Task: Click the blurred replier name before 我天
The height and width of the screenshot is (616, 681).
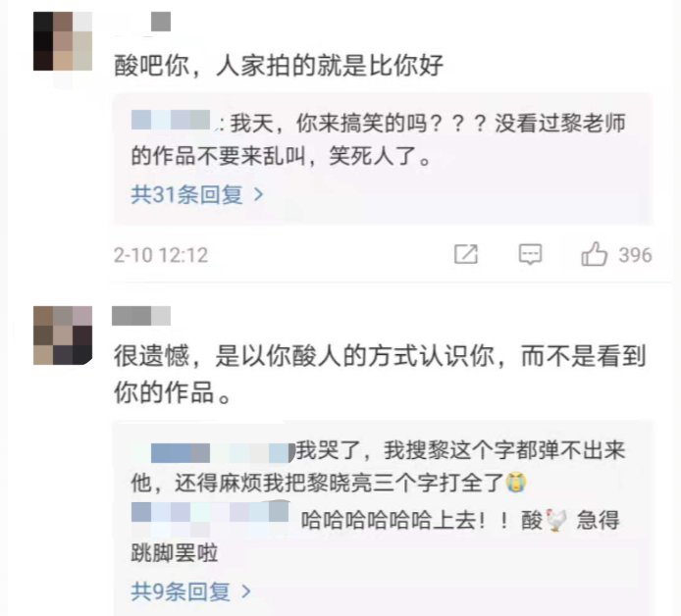Action: click(171, 120)
